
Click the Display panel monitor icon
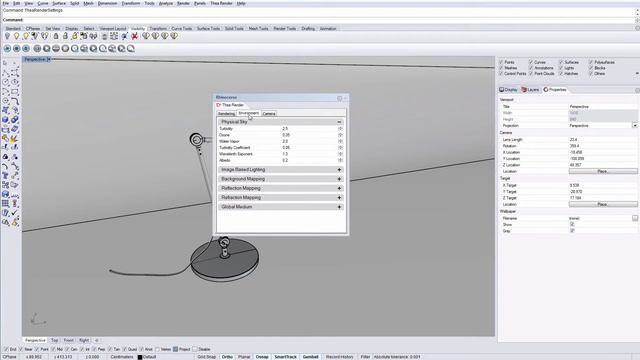(x=502, y=89)
